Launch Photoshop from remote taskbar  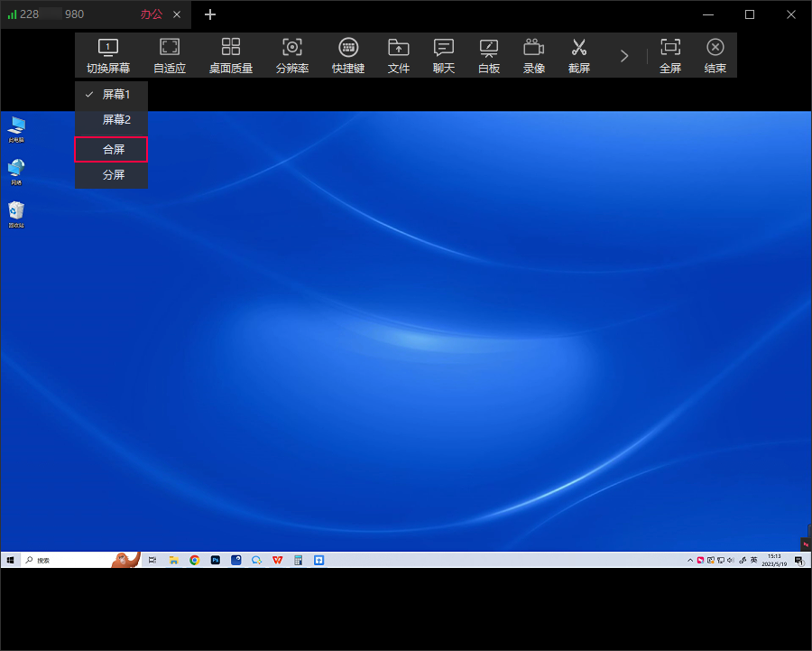coord(216,560)
